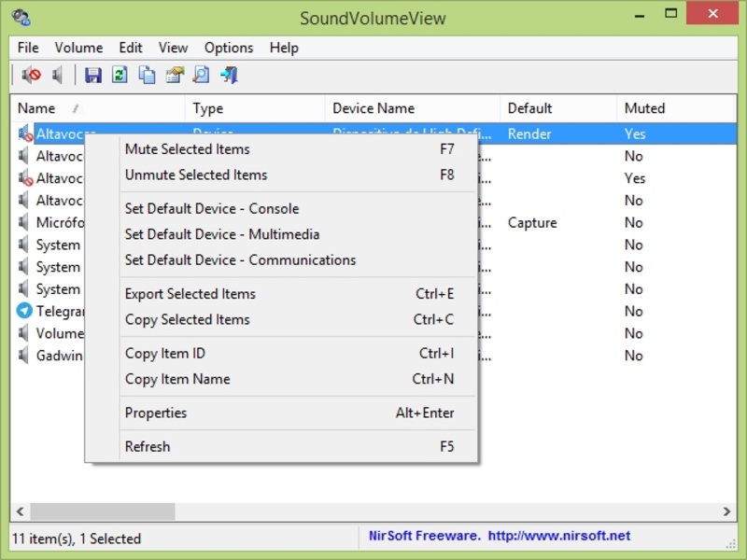
Task: Click the Save floppy disk icon
Action: click(92, 75)
